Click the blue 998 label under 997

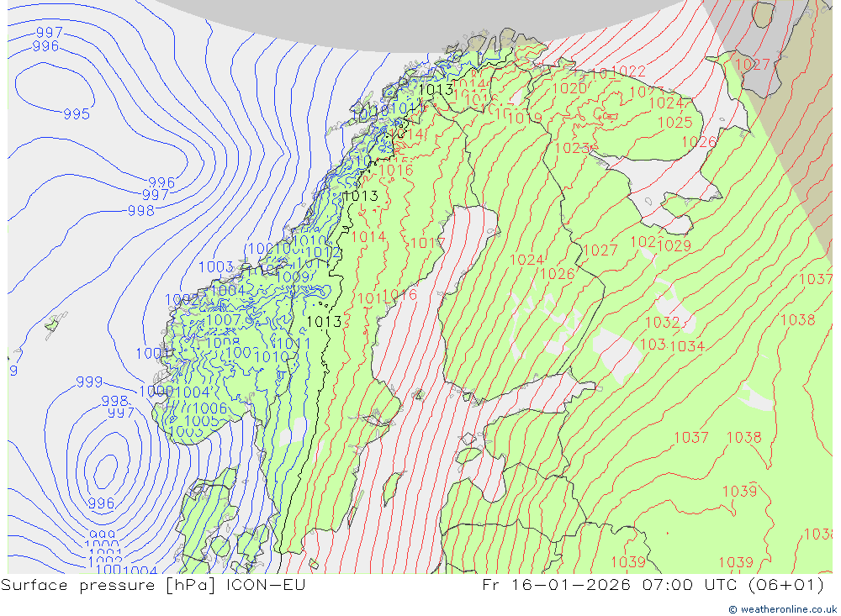tap(141, 211)
